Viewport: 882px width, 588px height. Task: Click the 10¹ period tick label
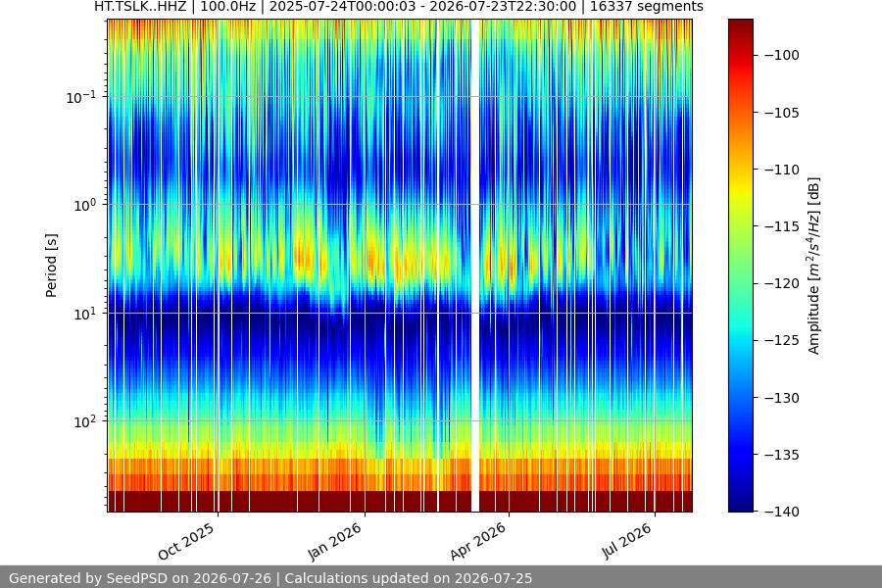pyautogui.click(x=85, y=314)
